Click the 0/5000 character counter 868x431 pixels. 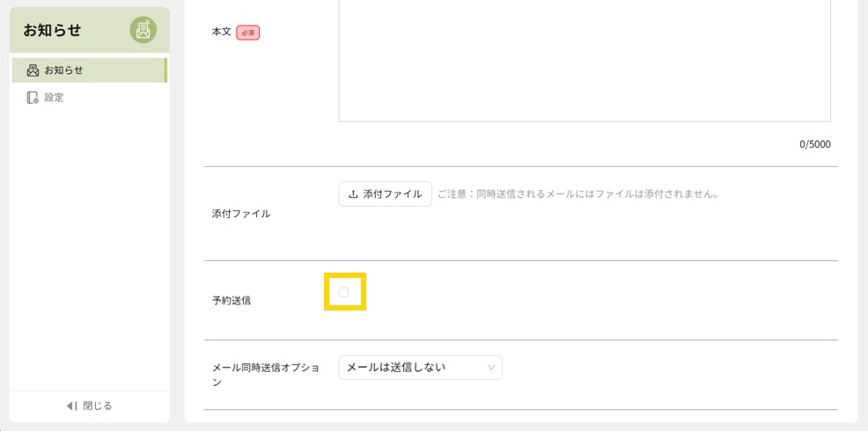(x=814, y=144)
